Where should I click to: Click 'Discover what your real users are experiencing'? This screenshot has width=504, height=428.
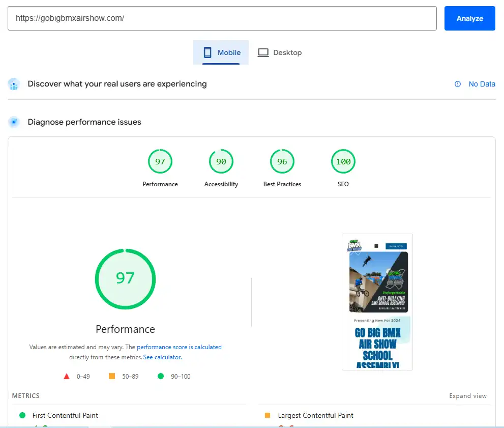(117, 84)
